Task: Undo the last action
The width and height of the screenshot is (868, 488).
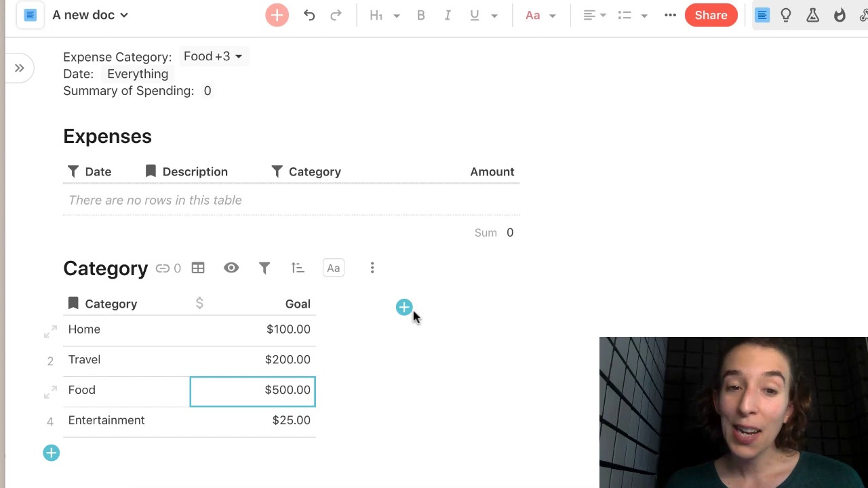Action: click(309, 15)
